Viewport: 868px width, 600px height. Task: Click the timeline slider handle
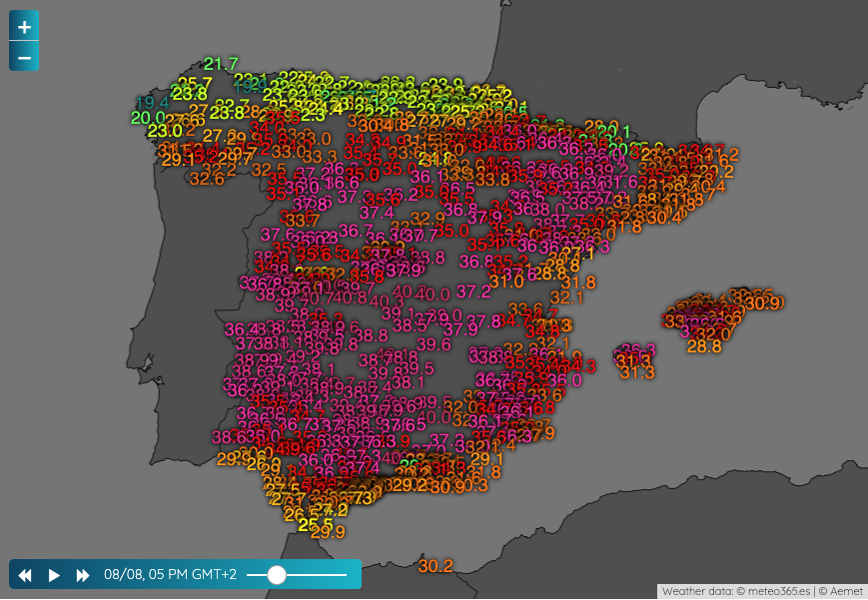pos(277,575)
